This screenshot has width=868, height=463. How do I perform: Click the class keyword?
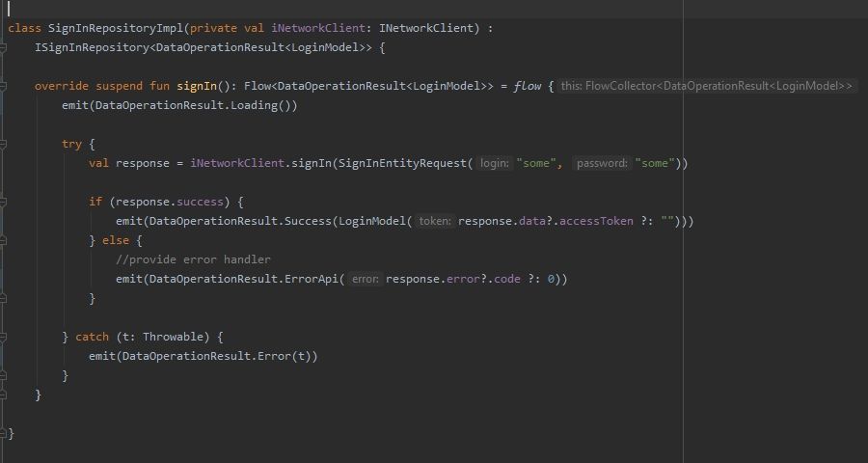(x=24, y=28)
